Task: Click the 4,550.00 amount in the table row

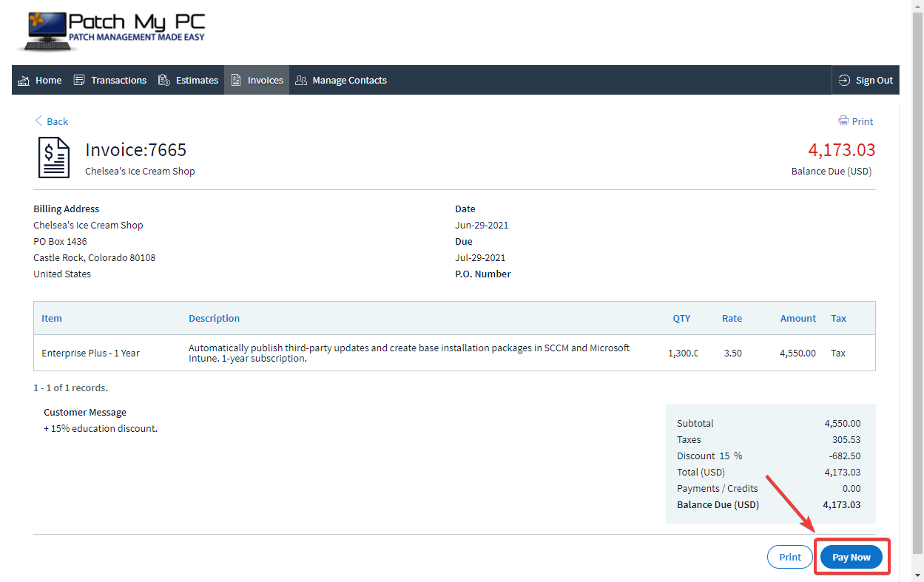Action: (x=797, y=353)
